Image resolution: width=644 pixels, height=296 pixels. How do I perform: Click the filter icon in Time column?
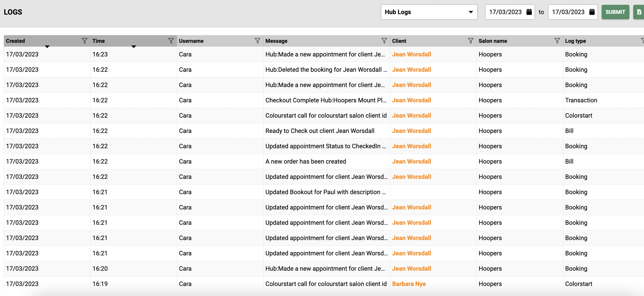pos(171,41)
